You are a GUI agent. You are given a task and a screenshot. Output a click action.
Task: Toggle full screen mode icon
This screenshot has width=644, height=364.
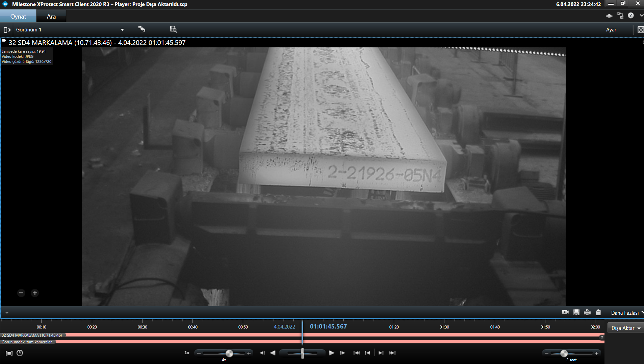[x=640, y=30]
